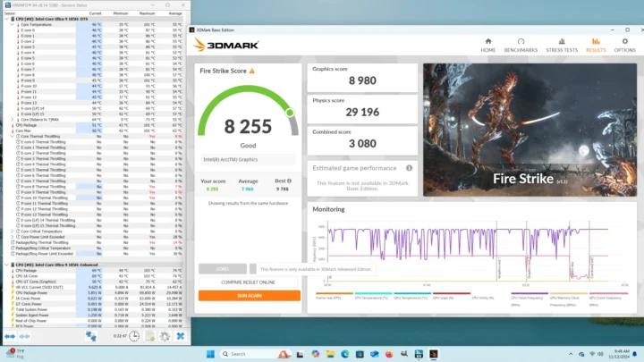Image resolution: width=644 pixels, height=362 pixels.
Task: Collapse the Core Temperatures tree node
Action: [12, 25]
